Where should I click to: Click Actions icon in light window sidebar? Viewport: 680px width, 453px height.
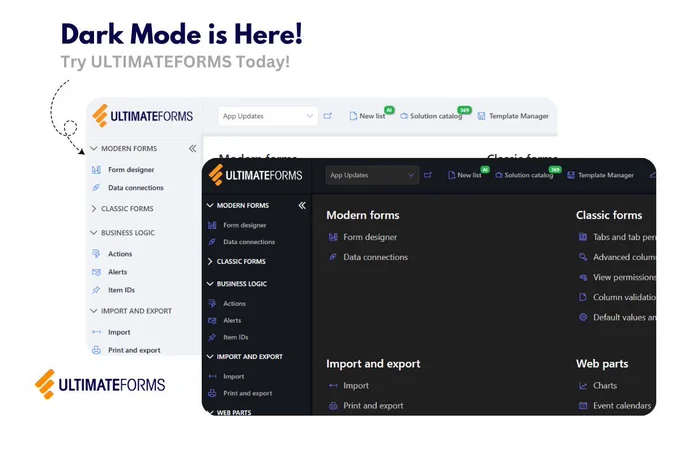tap(96, 254)
